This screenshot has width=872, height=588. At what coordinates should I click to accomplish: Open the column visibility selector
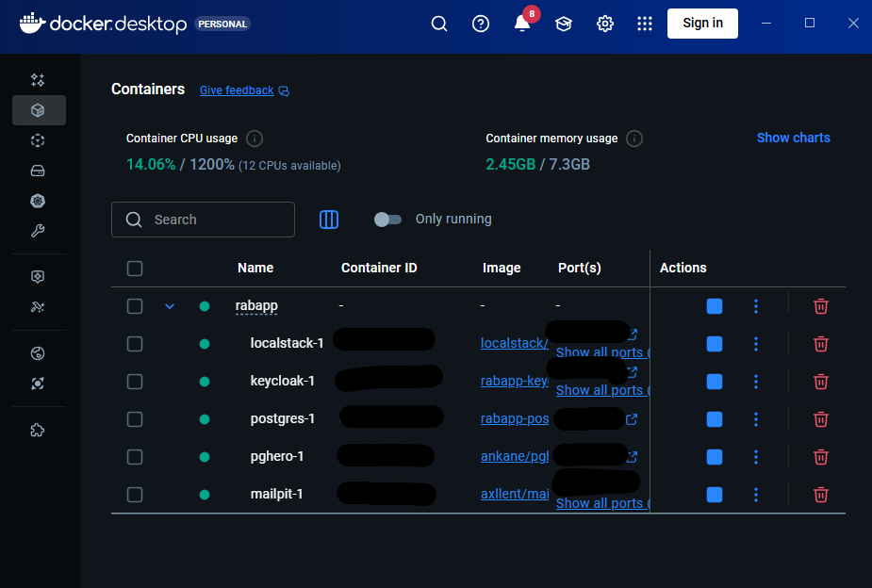coord(329,219)
